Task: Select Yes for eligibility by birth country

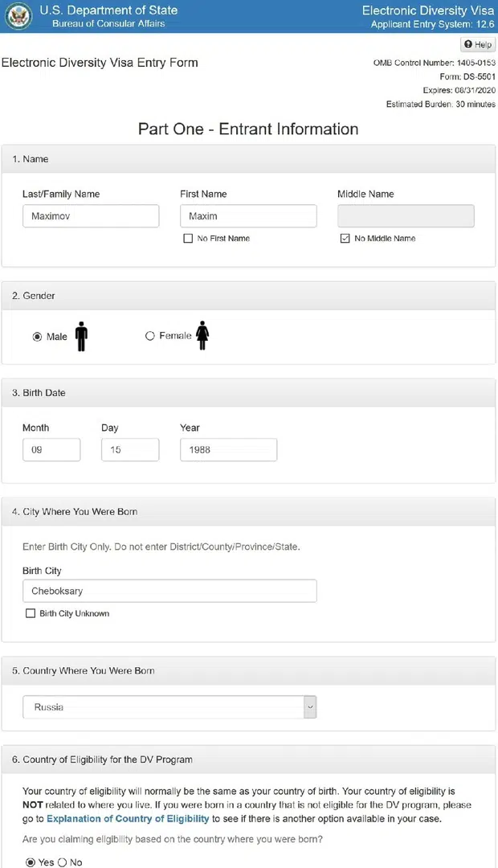Action: (x=31, y=862)
